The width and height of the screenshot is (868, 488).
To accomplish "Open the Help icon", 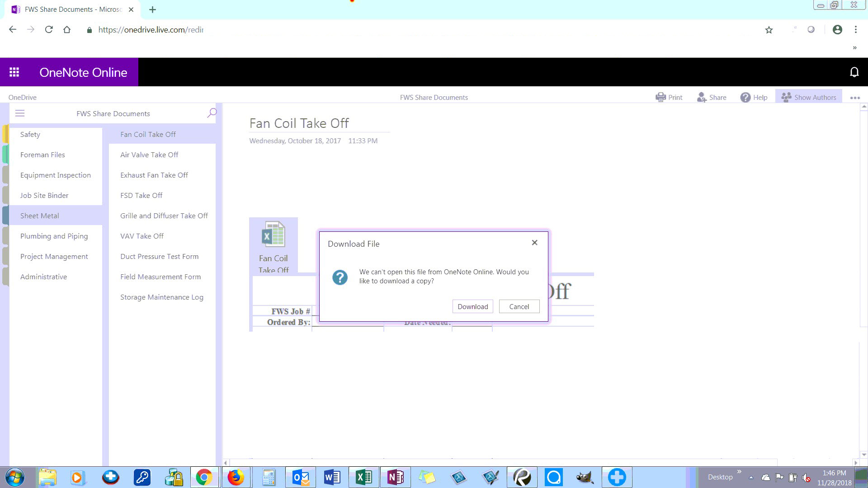I will 745,97.
